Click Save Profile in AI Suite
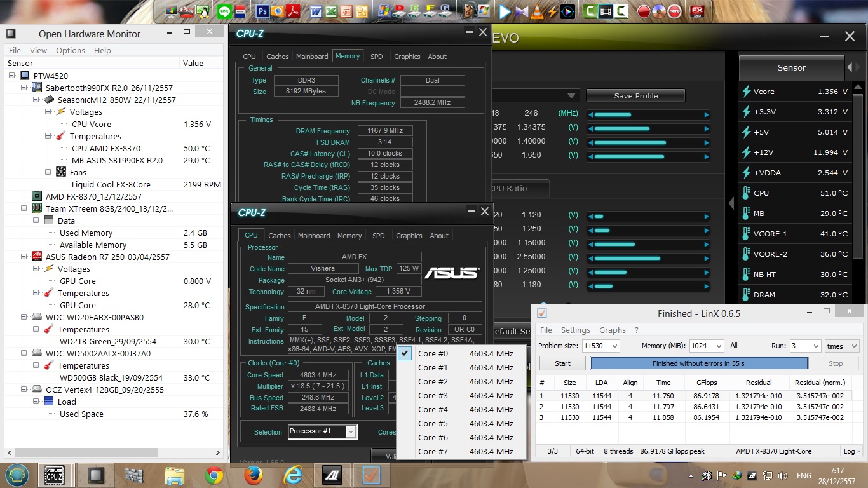 (x=635, y=96)
